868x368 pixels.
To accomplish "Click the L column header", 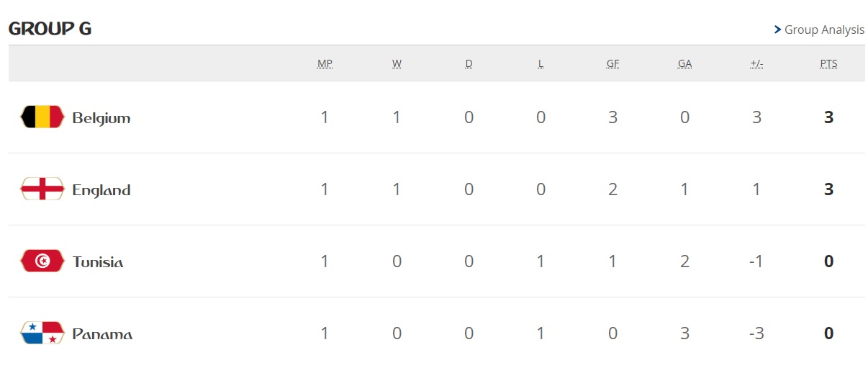I will click(541, 63).
